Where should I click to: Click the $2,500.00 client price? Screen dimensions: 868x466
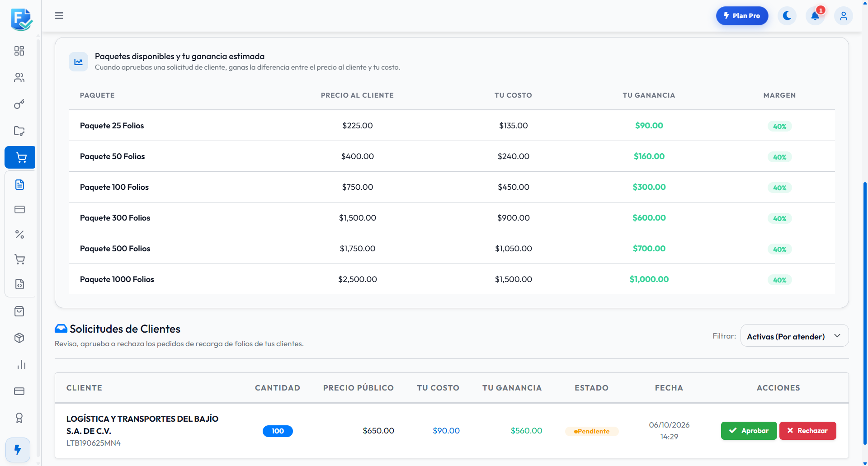click(358, 279)
